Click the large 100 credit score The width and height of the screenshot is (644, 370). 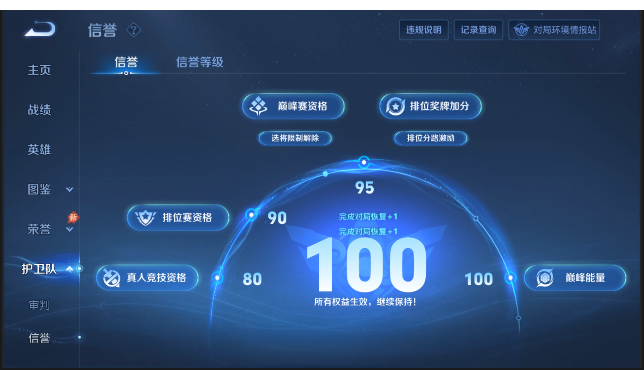click(x=366, y=265)
